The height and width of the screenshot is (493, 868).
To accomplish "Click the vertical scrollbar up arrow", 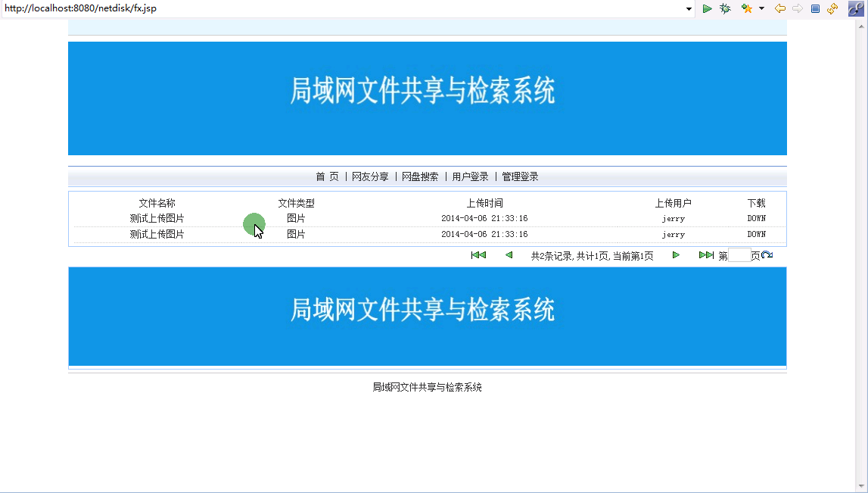I will [862, 25].
